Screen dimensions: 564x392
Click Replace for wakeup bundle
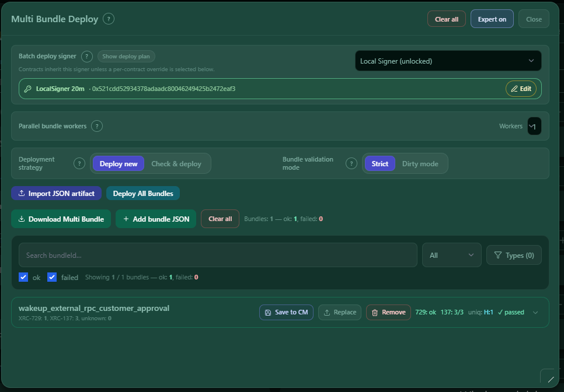point(340,312)
